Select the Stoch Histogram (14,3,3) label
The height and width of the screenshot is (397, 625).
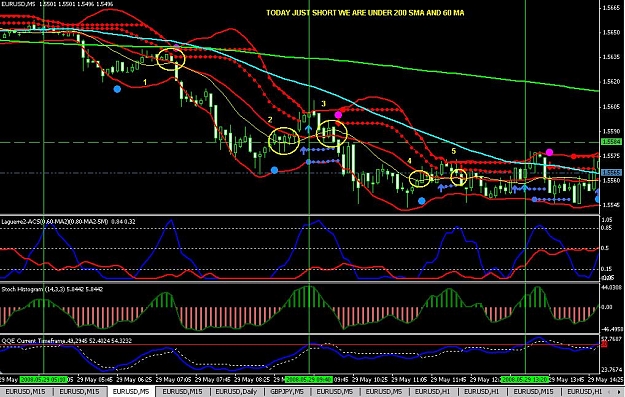[52, 289]
